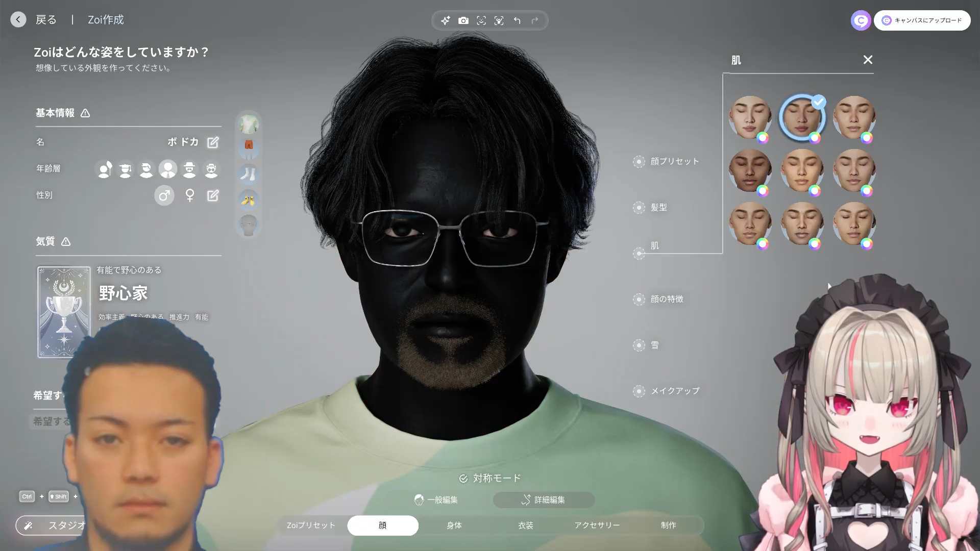Select the student cap age icon
The width and height of the screenshot is (980, 551).
126,169
